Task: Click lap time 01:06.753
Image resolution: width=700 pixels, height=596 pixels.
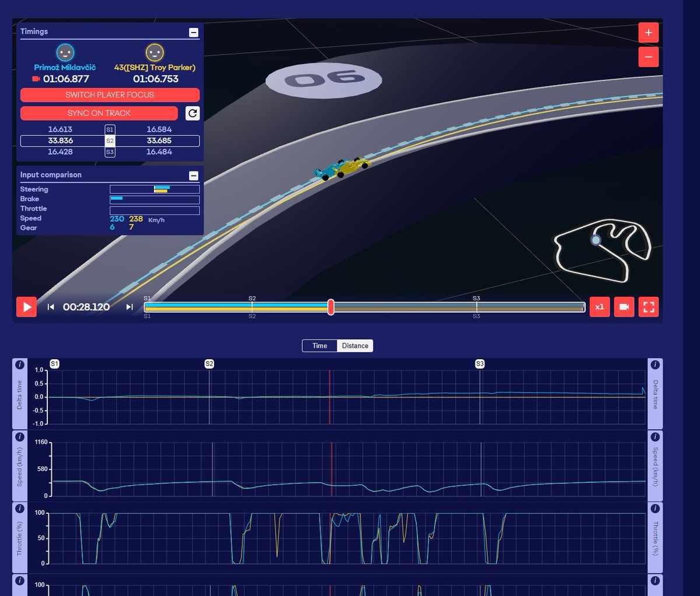Action: pyautogui.click(x=156, y=79)
